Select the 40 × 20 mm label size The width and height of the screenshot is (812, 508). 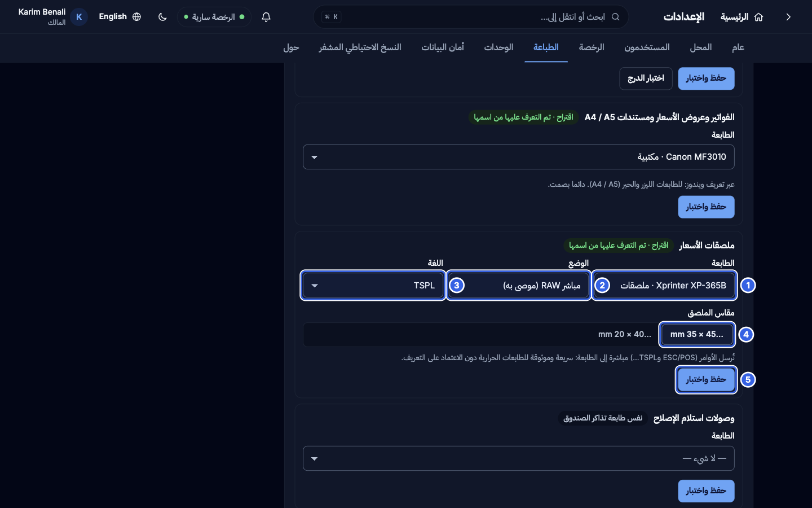click(625, 335)
